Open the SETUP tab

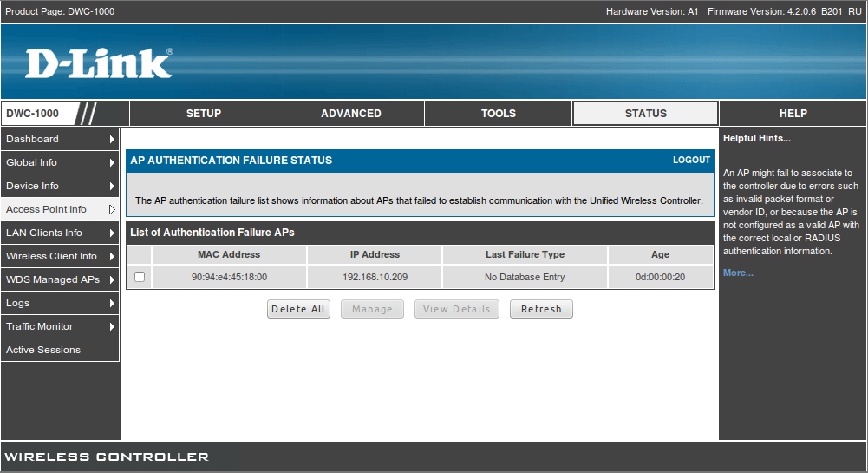204,114
